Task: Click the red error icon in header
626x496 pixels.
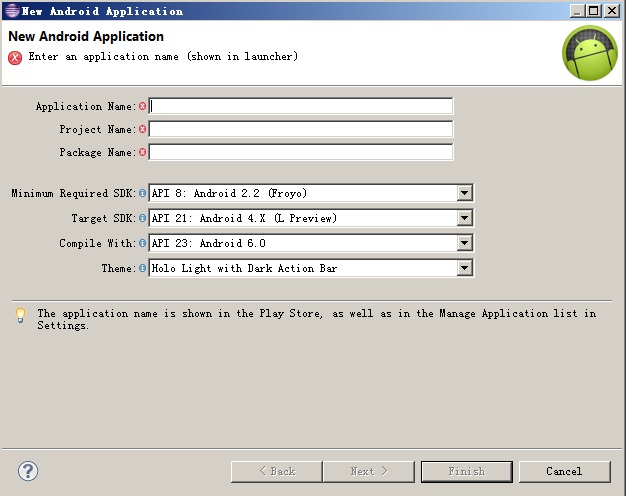Action: click(x=15, y=58)
